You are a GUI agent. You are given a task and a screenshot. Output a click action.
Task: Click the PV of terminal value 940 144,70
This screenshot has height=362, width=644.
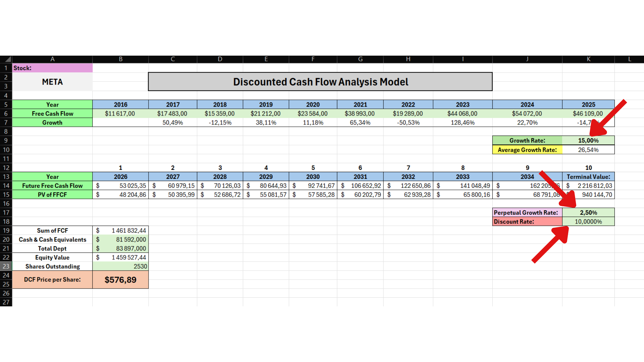(x=588, y=195)
